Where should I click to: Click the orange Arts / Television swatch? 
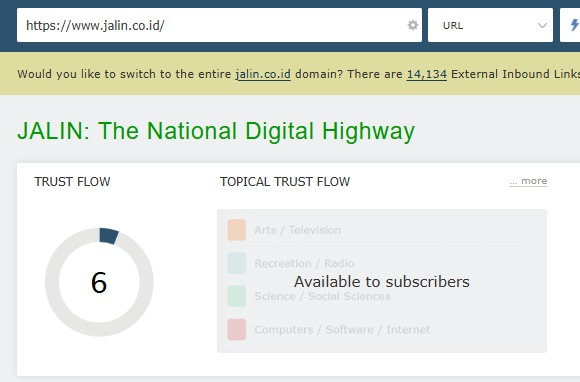pos(237,230)
